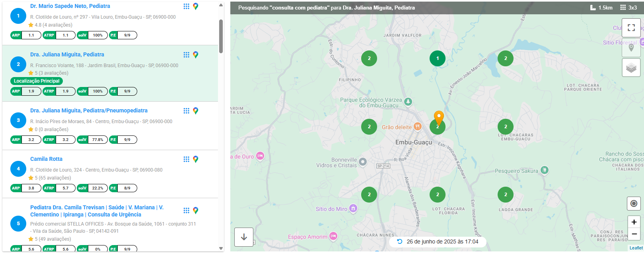Refresh scan dated 26 de junho de 2025
The height and width of the screenshot is (253, 644).
pos(400,241)
